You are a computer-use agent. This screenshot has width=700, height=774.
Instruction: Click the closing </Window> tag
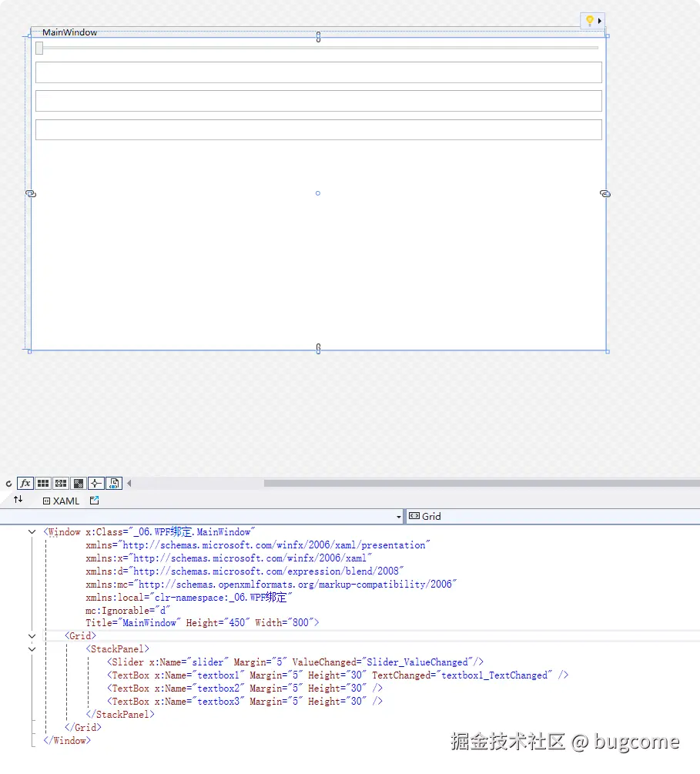pos(67,741)
